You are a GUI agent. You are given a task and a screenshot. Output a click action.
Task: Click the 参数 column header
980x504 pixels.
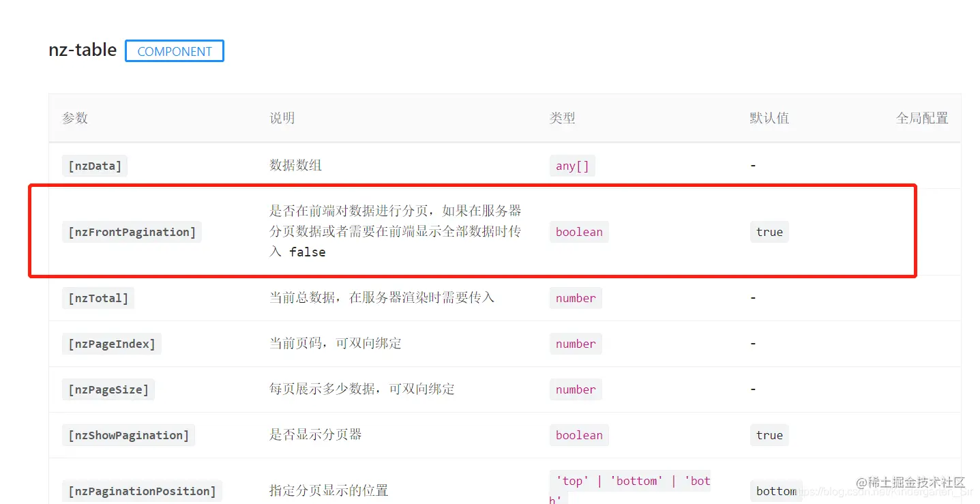point(75,118)
